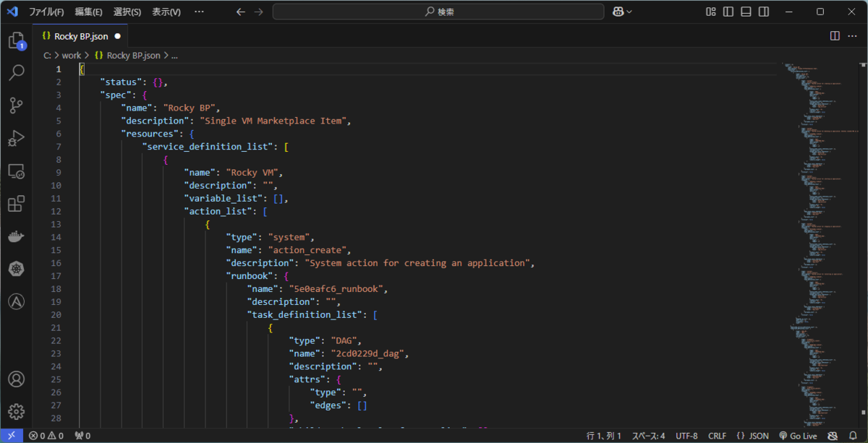Go forward with the right arrow
This screenshot has width=868, height=443.
(x=259, y=12)
